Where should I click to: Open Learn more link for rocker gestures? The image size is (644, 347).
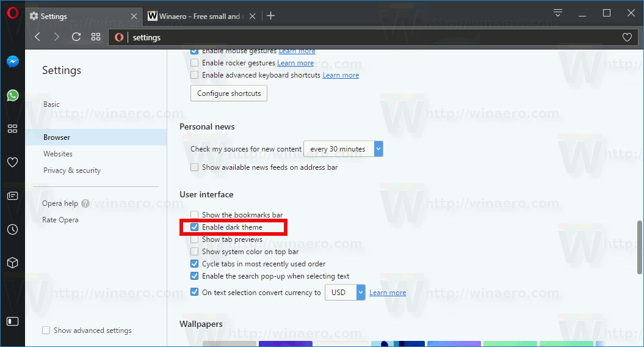[295, 63]
